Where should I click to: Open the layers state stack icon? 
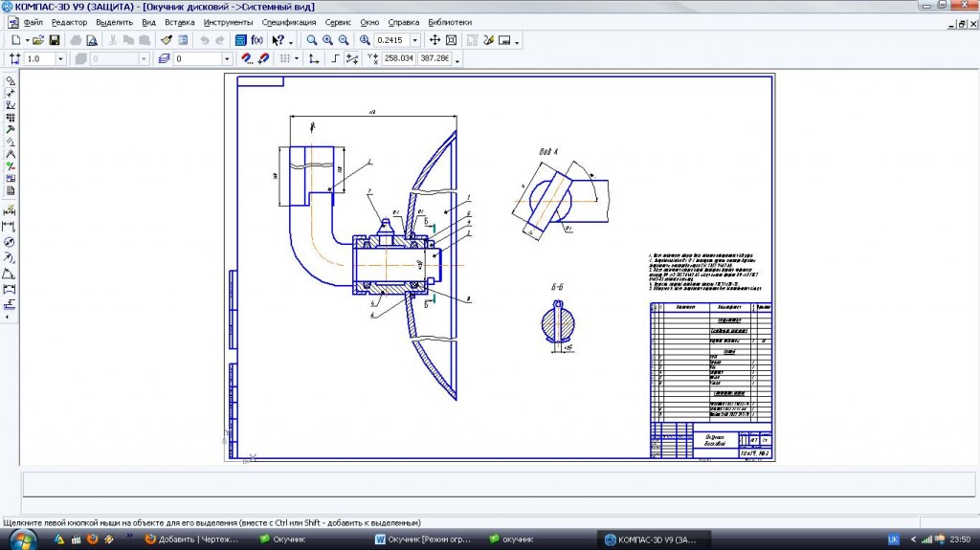point(164,58)
